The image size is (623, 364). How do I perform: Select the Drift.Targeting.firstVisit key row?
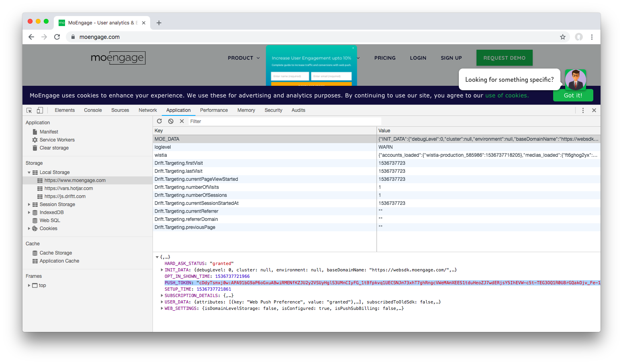coord(377,163)
